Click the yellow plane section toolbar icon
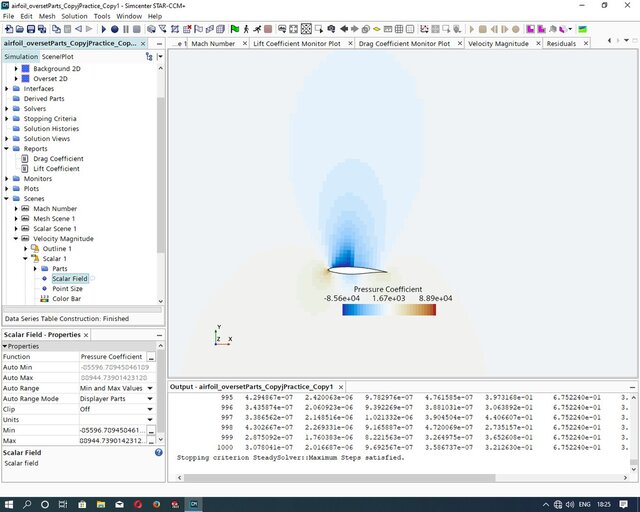 coord(377,29)
